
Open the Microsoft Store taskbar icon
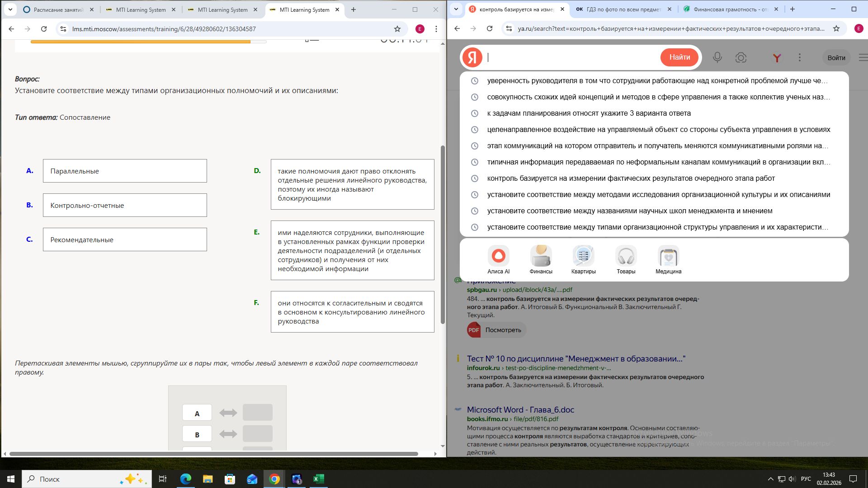[x=230, y=479]
